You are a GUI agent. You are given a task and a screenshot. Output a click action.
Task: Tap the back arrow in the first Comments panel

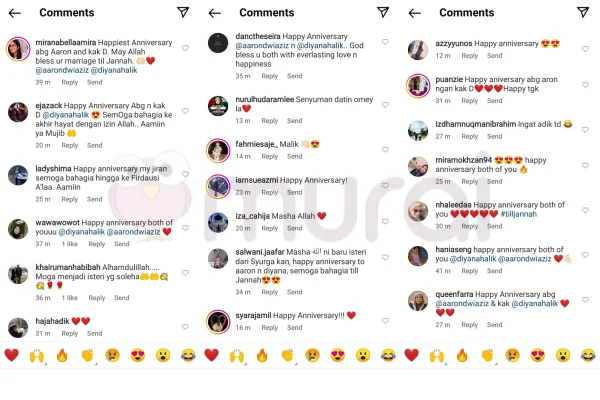point(15,13)
